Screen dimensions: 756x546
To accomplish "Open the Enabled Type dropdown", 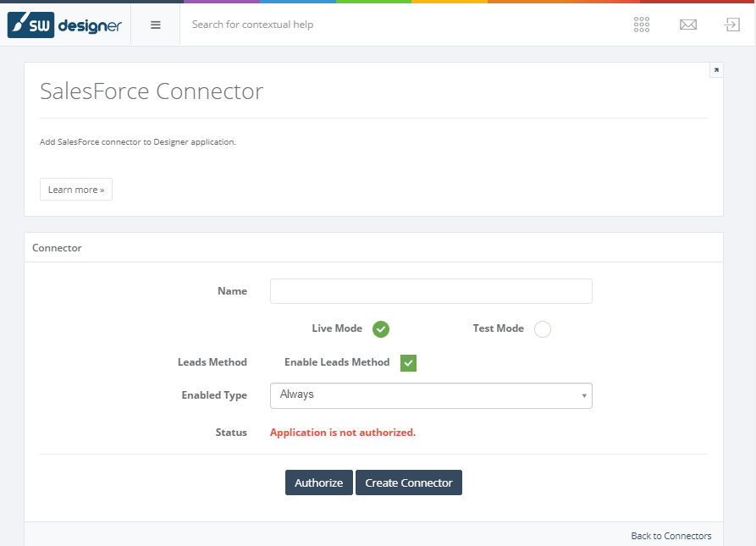I will pyautogui.click(x=431, y=395).
